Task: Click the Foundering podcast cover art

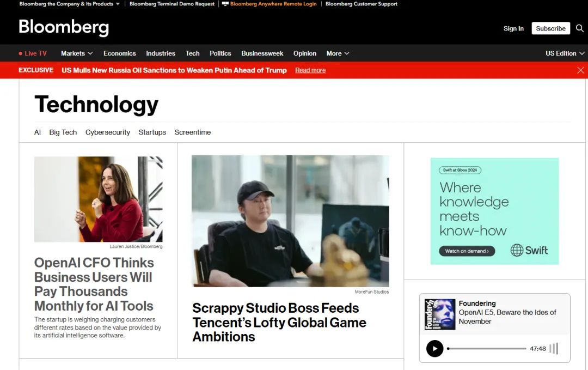Action: [440, 314]
